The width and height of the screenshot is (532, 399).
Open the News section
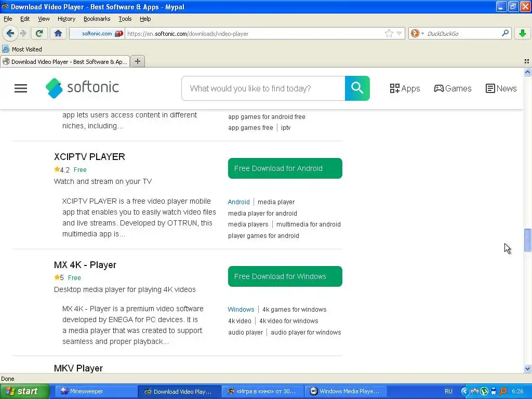[x=501, y=88]
